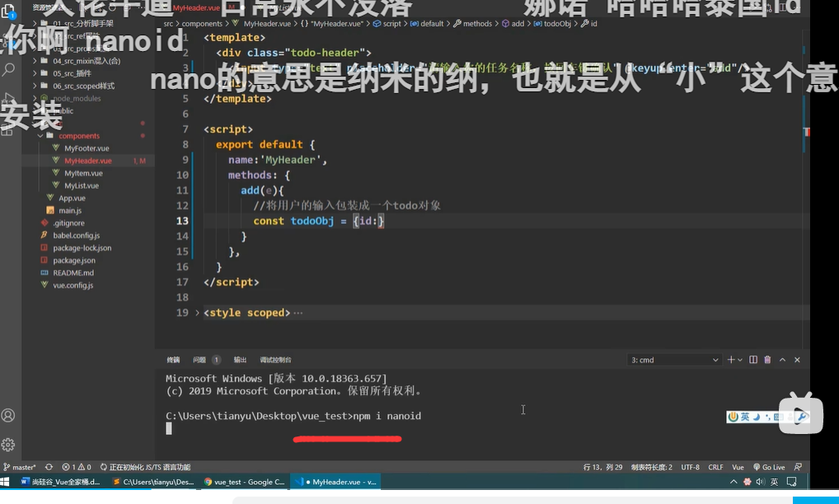
Task: Show hidden system tray icons
Action: (734, 482)
